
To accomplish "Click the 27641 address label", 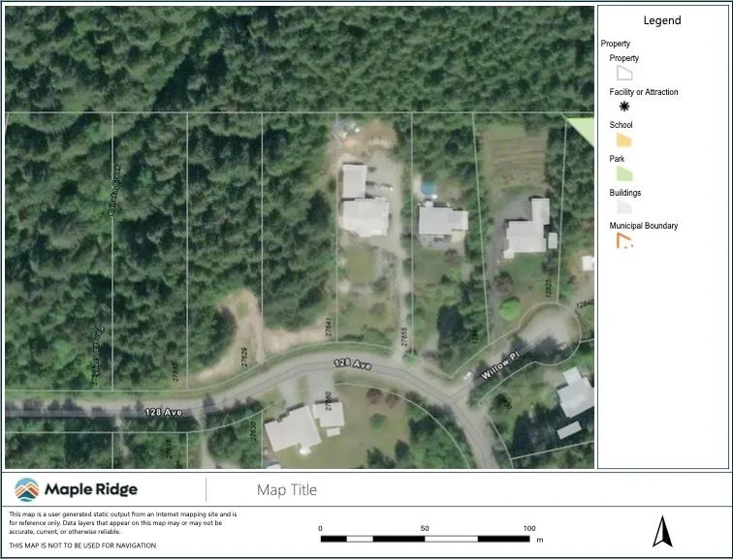I will [330, 327].
